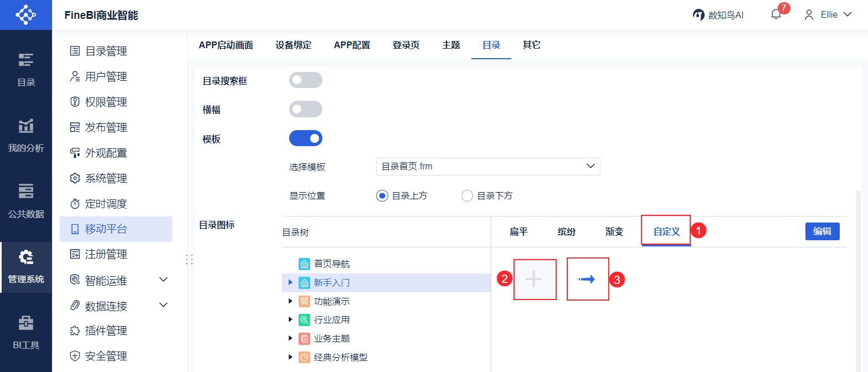Switch to the 登录页 tab

click(x=406, y=45)
